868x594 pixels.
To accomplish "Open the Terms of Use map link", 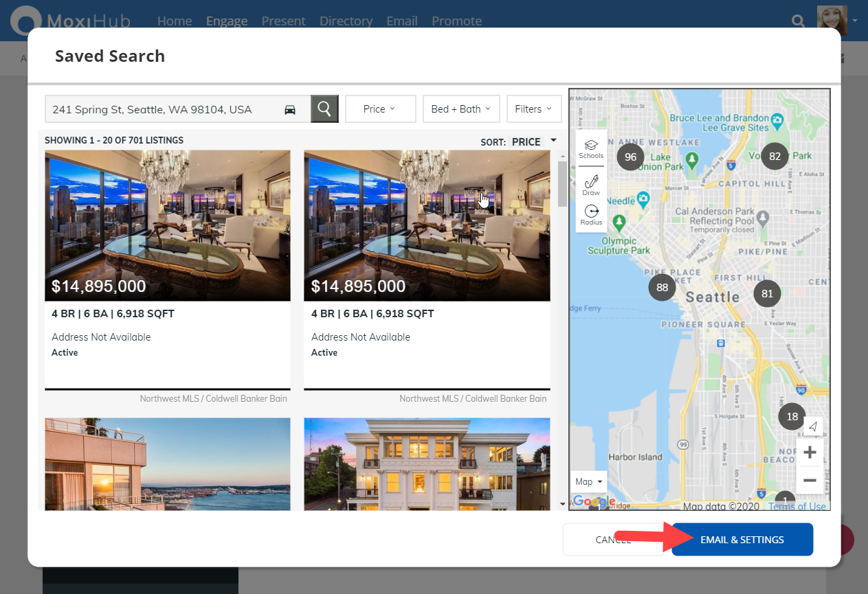I will [797, 507].
